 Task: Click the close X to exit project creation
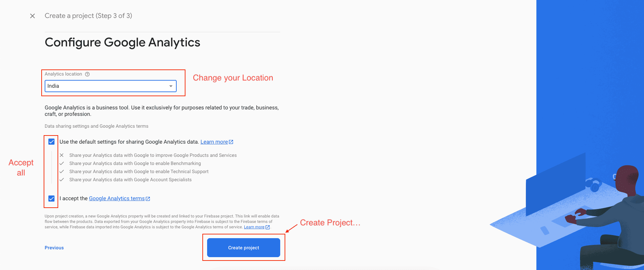[32, 16]
